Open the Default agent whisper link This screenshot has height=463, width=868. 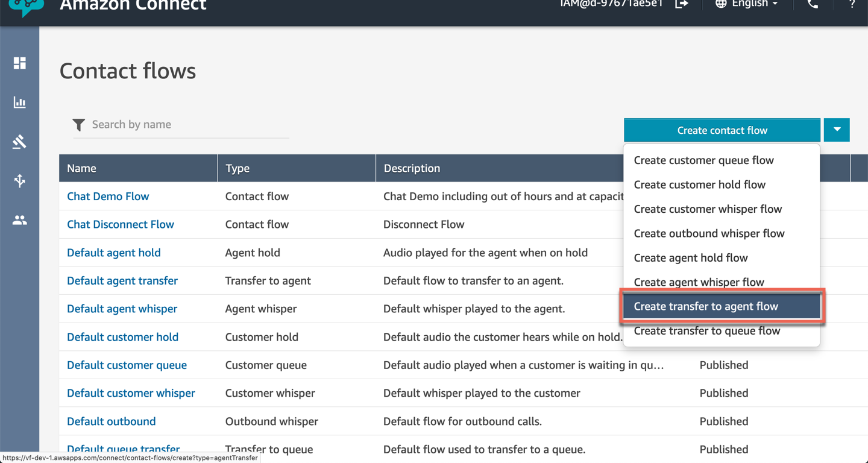[122, 309]
